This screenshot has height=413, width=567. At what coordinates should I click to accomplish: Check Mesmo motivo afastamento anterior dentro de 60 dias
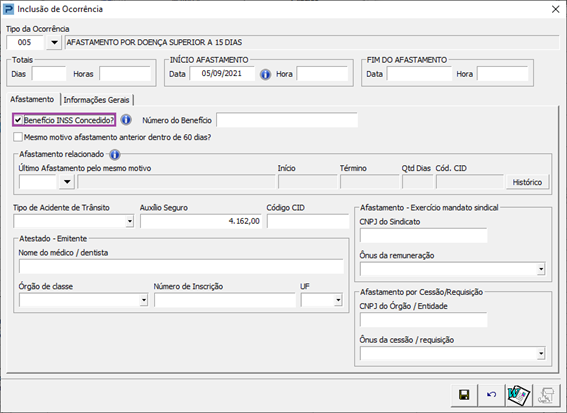click(18, 137)
